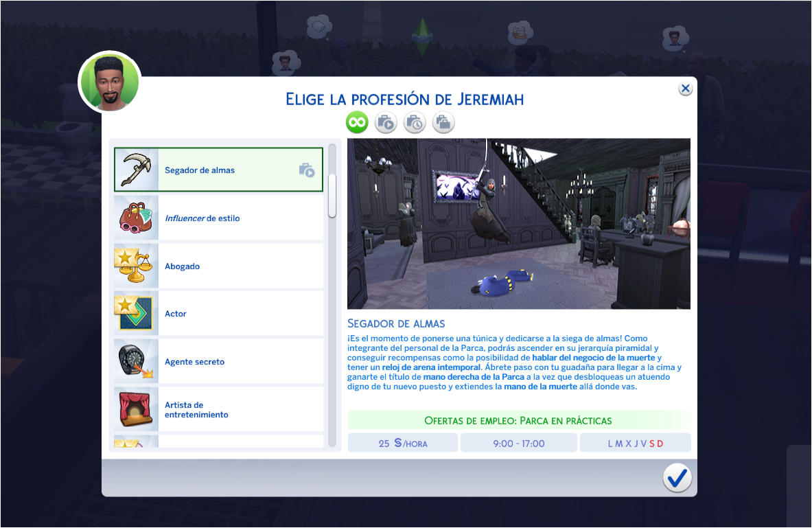Click the Segador de almas description heading

[x=396, y=323]
